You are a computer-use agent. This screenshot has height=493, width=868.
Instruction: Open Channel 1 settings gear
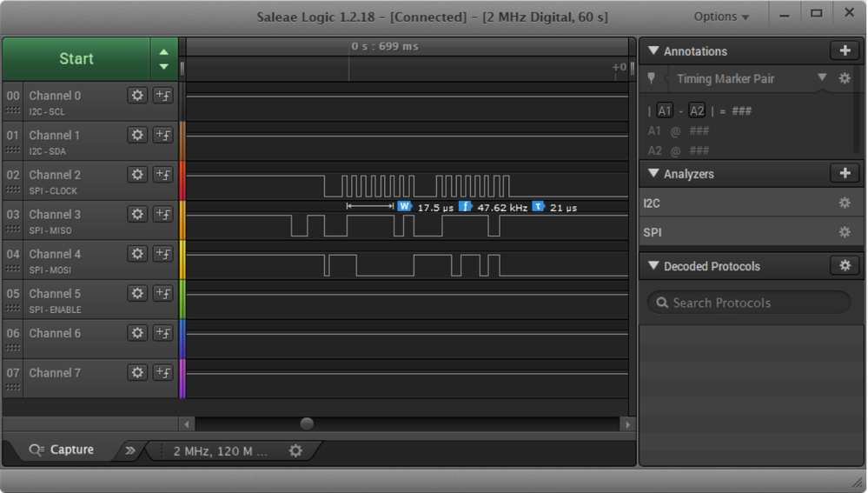pyautogui.click(x=137, y=135)
